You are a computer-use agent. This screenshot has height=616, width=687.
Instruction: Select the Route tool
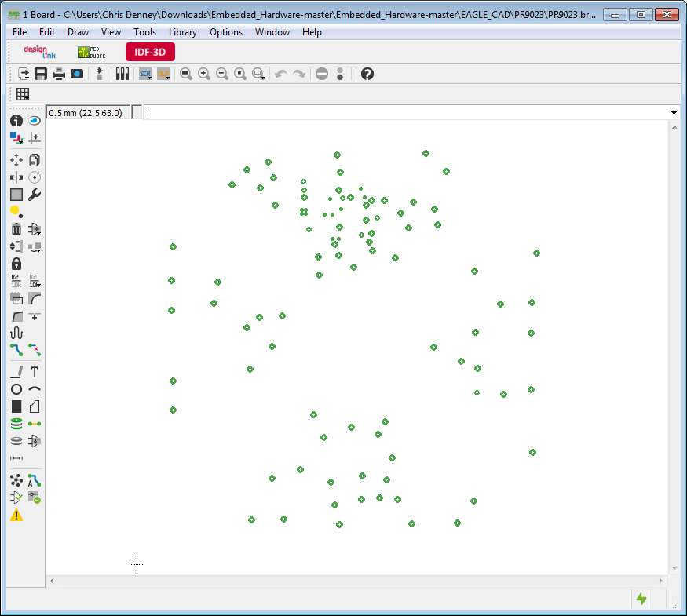[x=16, y=350]
